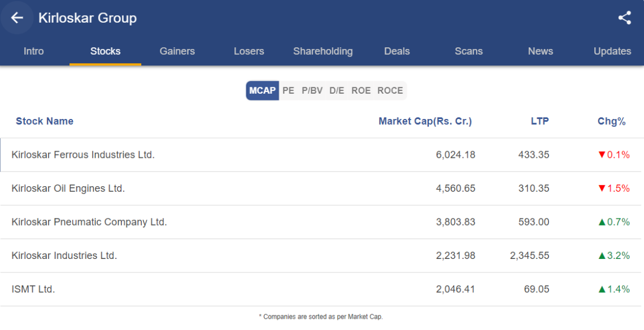Sort by the Market Cap column header

click(425, 121)
